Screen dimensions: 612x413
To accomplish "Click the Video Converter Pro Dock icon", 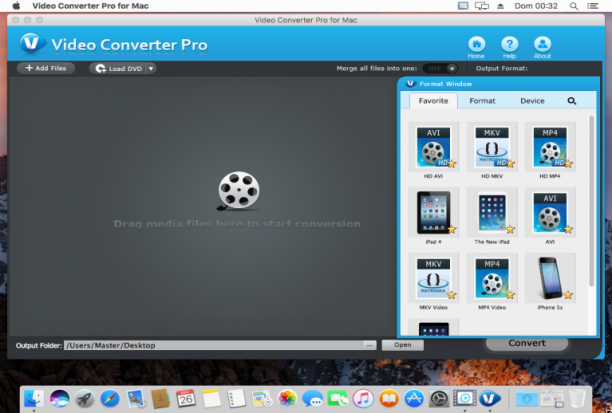I will tap(490, 399).
